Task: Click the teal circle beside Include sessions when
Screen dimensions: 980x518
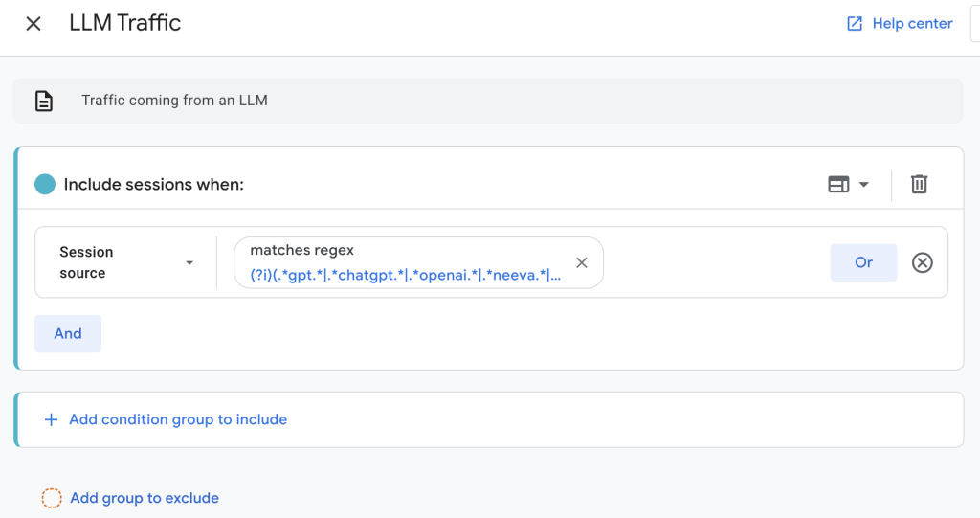Action: [45, 184]
